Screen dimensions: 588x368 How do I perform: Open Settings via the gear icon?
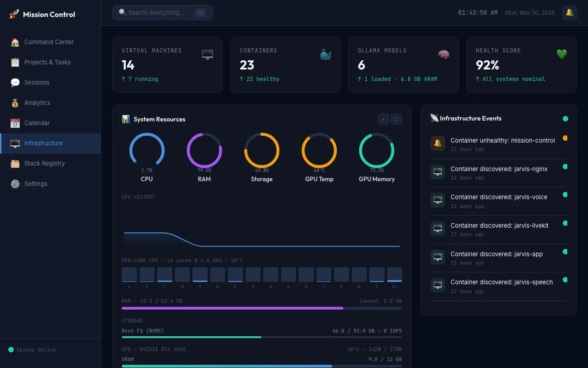(x=14, y=184)
